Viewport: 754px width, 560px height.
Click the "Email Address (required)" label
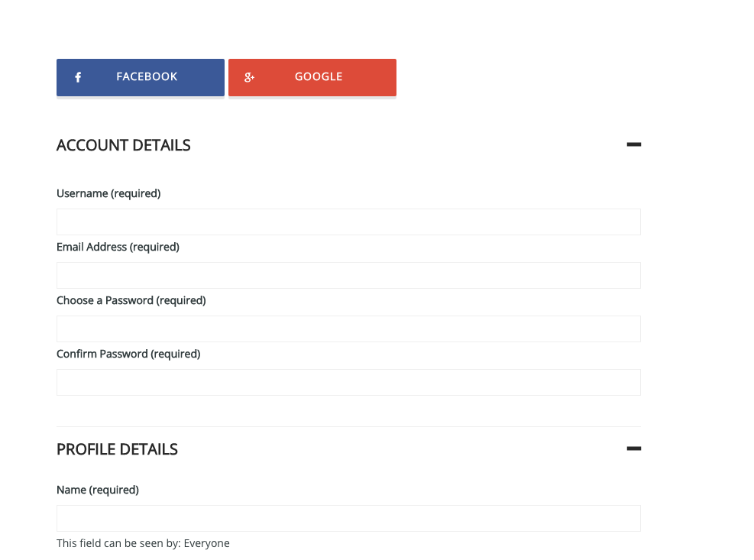coord(118,248)
